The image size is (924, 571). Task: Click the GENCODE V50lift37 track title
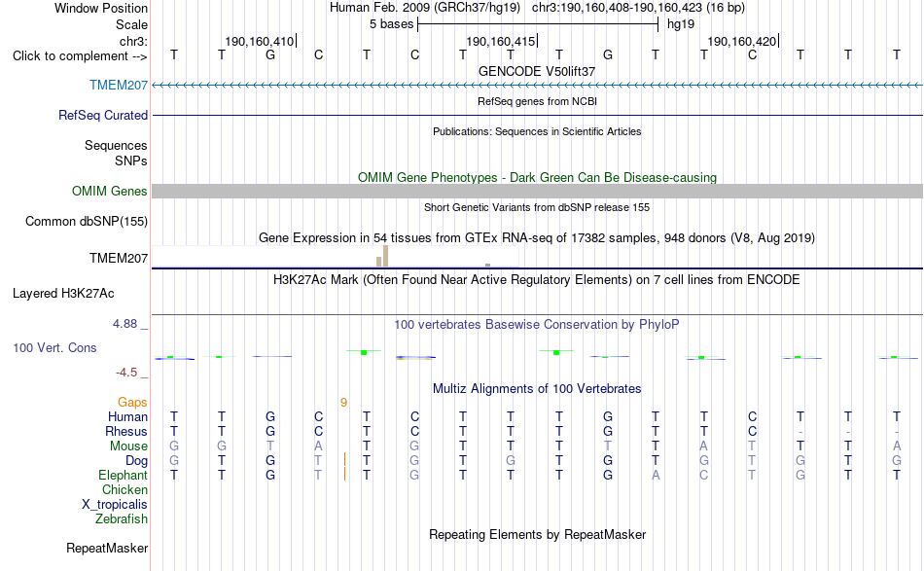tap(537, 71)
